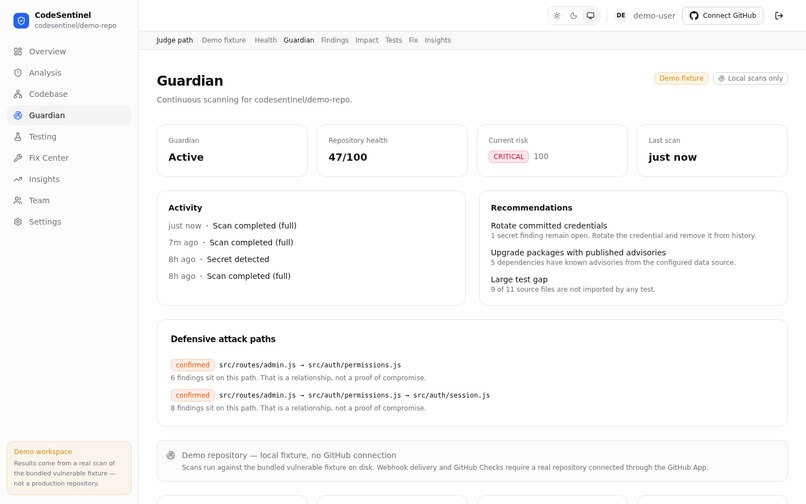Click the Local scans only badge
The width and height of the screenshot is (806, 504).
coord(750,78)
